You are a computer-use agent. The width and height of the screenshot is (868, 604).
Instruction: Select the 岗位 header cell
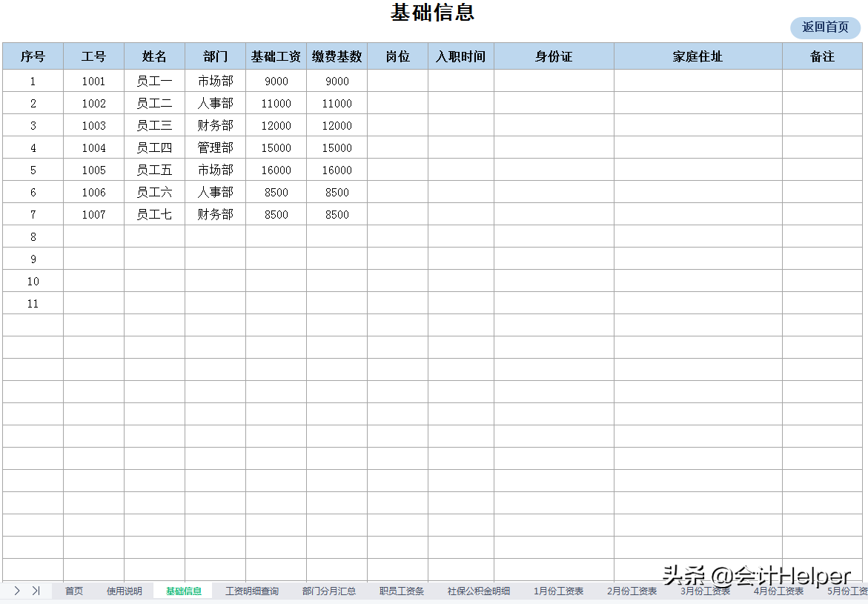point(397,56)
